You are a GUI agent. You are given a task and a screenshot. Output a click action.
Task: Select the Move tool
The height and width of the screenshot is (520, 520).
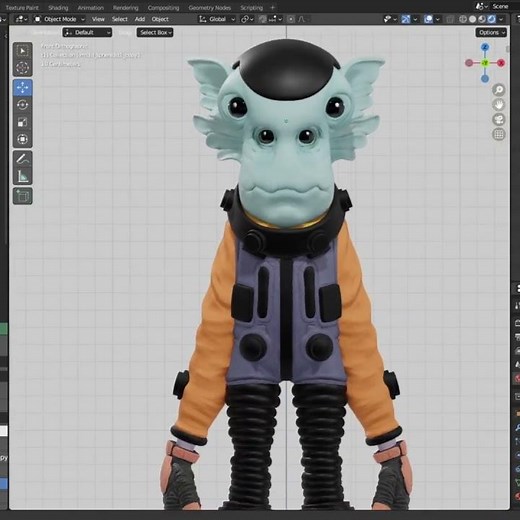pos(22,88)
